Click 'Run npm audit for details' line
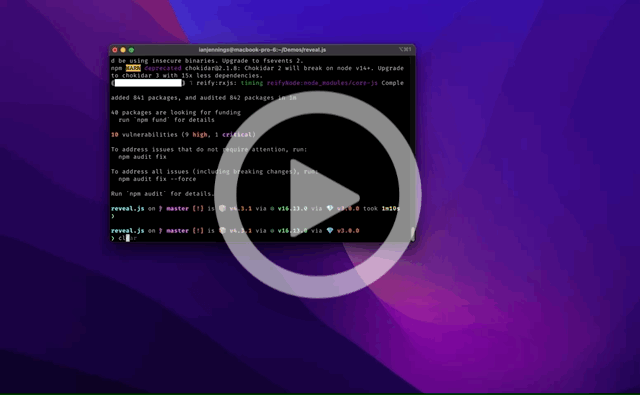This screenshot has width=640, height=395. click(x=162, y=194)
